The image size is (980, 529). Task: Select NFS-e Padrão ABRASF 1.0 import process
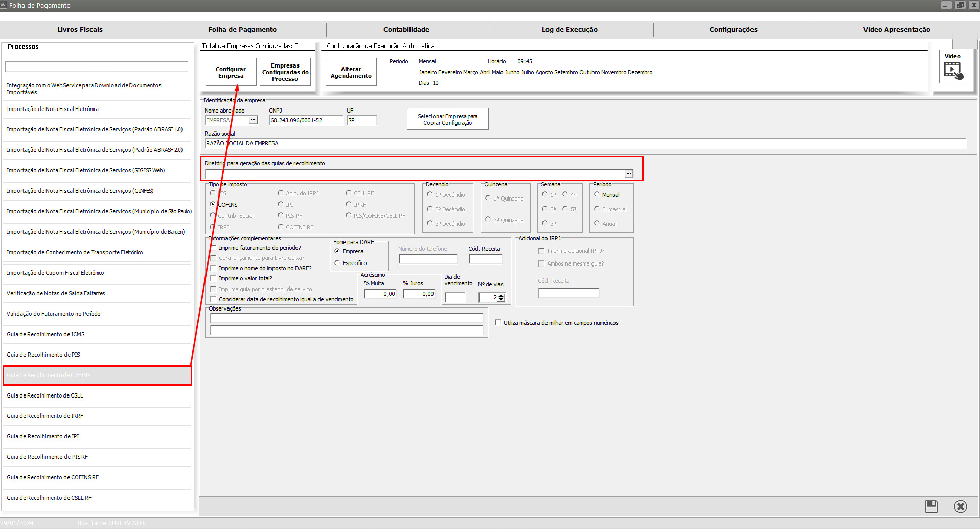[97, 129]
